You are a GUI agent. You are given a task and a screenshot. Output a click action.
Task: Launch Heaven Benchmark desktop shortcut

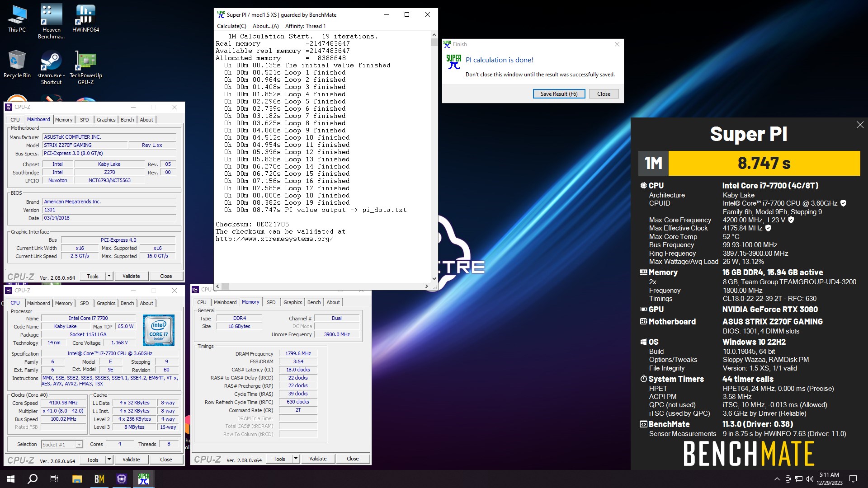click(51, 21)
